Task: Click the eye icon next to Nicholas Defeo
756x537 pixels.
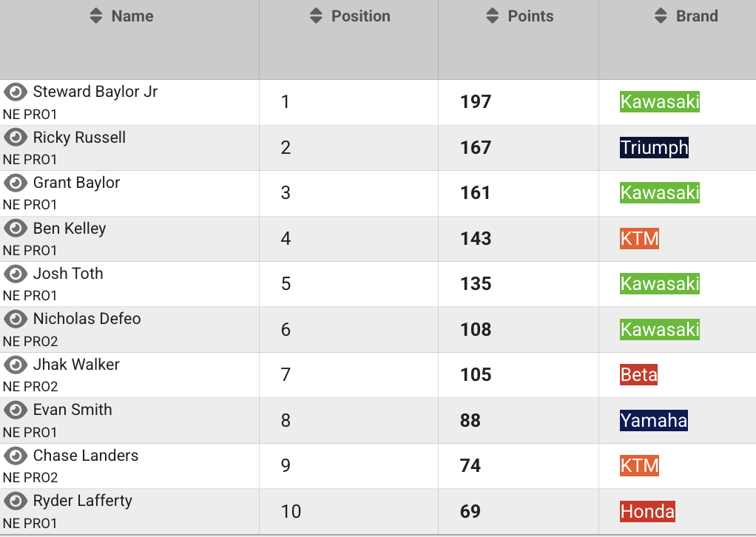Action: pyautogui.click(x=16, y=319)
